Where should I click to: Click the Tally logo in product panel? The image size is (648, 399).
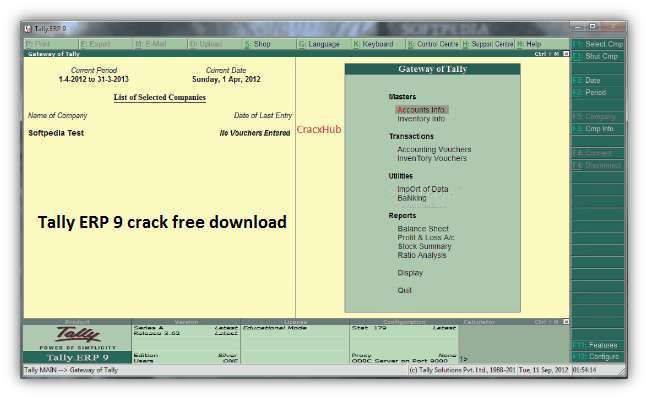pyautogui.click(x=78, y=334)
